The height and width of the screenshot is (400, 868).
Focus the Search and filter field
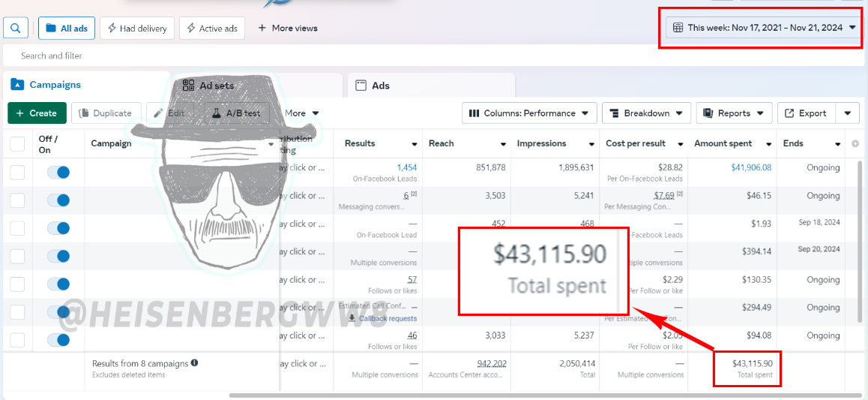pyautogui.click(x=432, y=56)
